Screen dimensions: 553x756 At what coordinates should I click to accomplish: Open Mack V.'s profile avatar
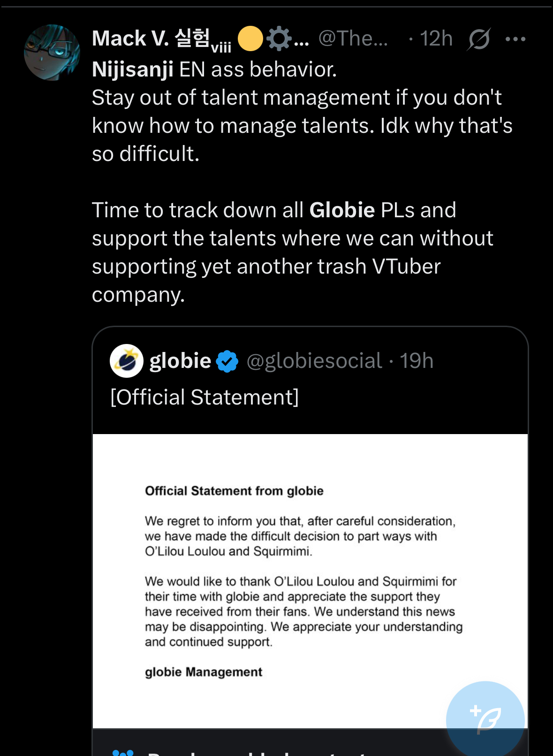click(x=52, y=53)
